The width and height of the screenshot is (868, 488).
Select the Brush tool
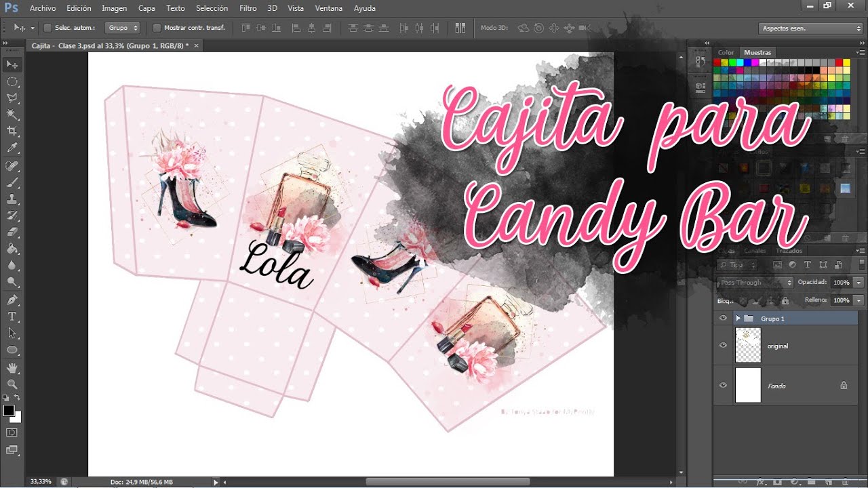12,182
